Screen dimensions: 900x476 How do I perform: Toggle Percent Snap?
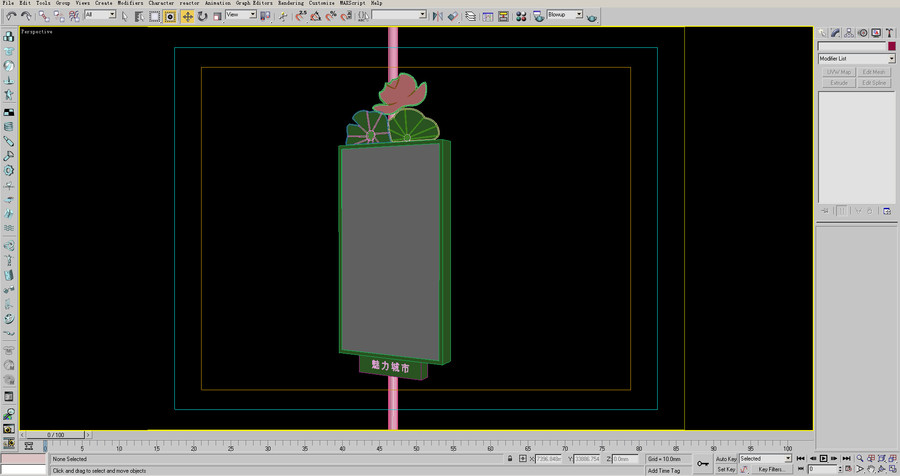[331, 16]
